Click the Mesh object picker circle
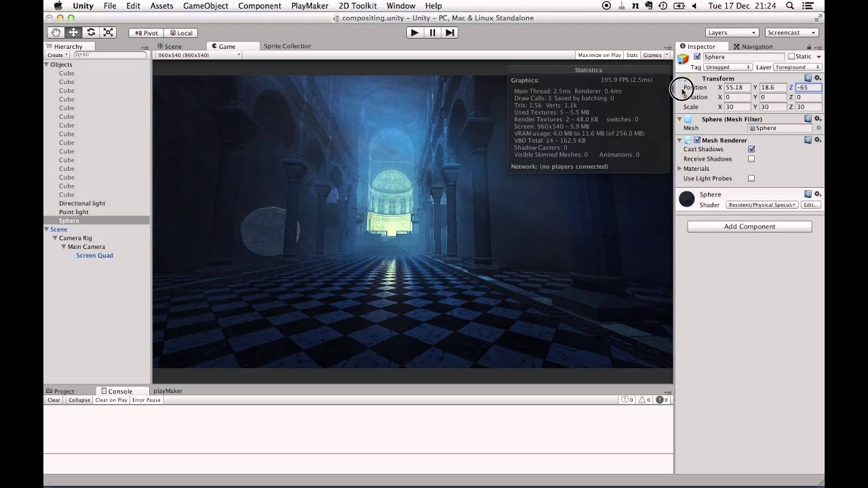Image resolution: width=868 pixels, height=488 pixels. point(818,128)
